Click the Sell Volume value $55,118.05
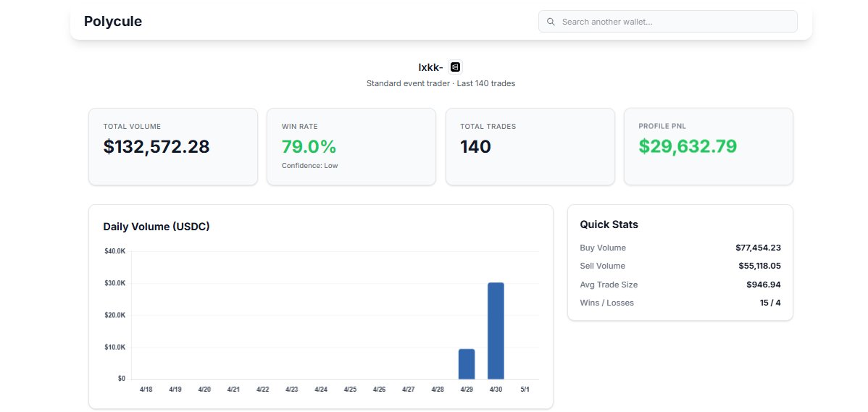868x412 pixels. click(x=759, y=266)
